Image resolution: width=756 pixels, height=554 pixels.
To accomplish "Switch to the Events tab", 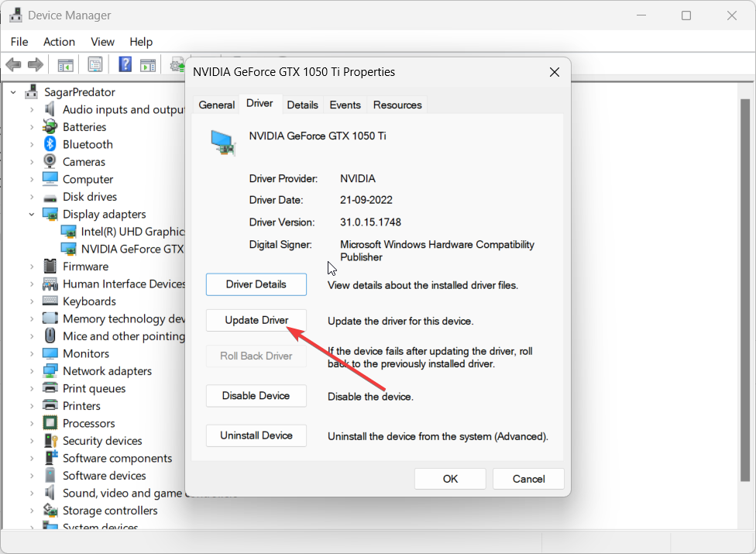I will tap(345, 105).
